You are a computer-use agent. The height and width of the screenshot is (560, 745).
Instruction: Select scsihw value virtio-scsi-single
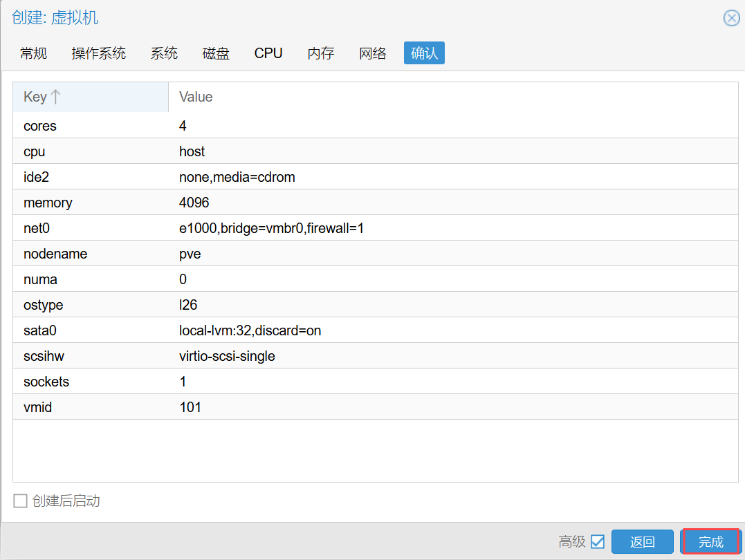pos(227,356)
